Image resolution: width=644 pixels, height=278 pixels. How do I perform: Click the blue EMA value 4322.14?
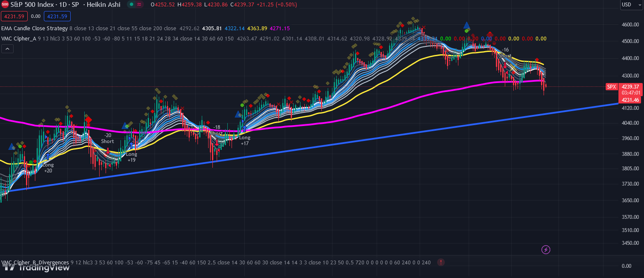tap(235, 29)
